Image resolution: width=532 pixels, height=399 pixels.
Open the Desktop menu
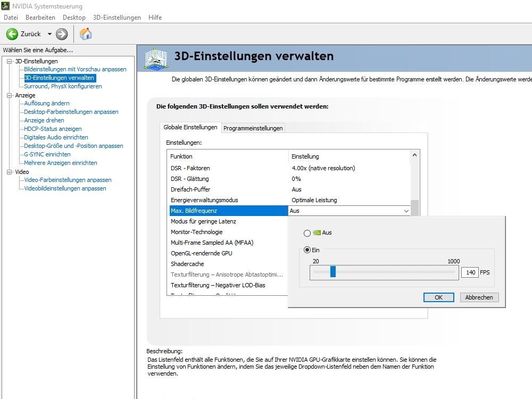tap(74, 18)
